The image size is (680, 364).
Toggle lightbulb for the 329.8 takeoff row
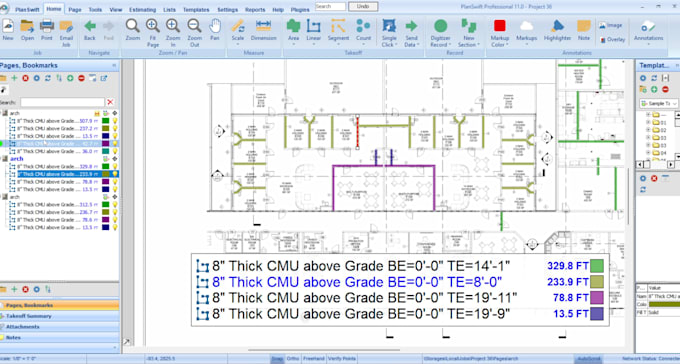click(115, 167)
